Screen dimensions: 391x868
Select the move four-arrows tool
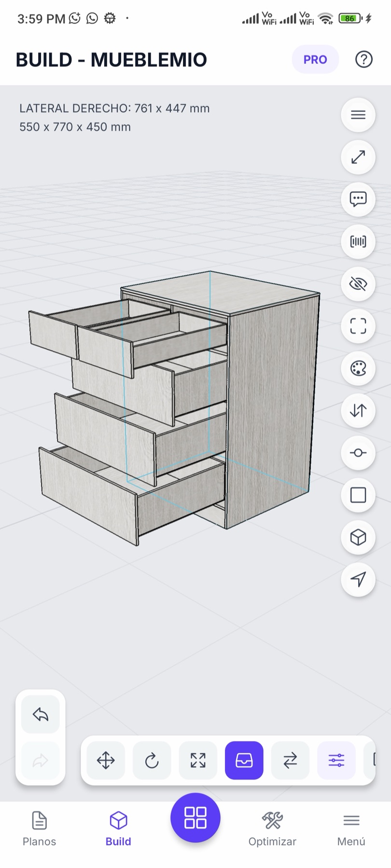pos(106,760)
